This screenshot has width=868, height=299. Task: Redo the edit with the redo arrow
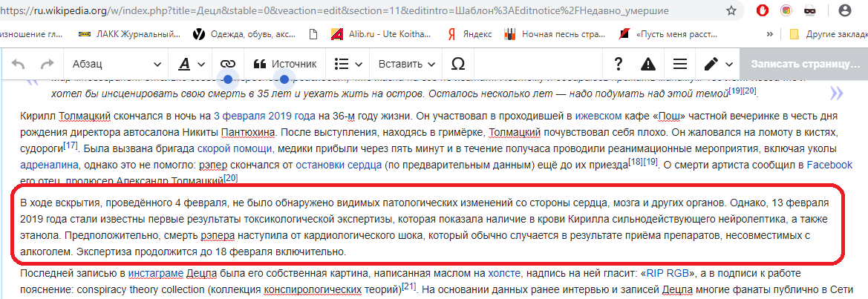point(48,64)
